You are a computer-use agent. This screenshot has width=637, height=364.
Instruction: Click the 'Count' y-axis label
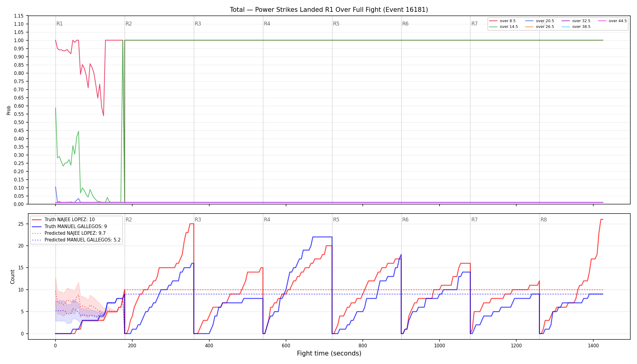coord(12,277)
